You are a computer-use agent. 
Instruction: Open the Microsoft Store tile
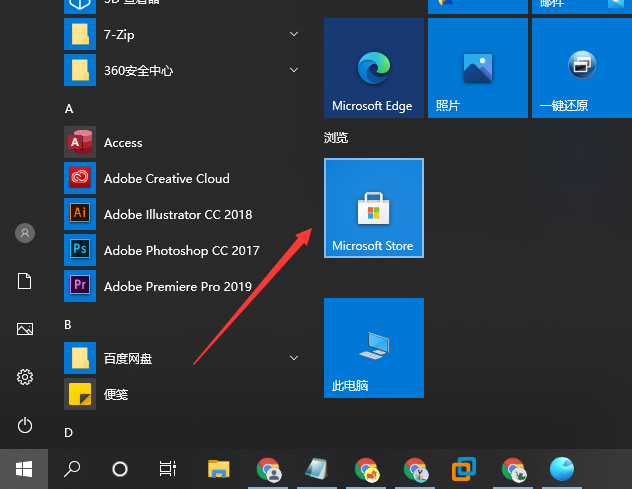pos(373,208)
